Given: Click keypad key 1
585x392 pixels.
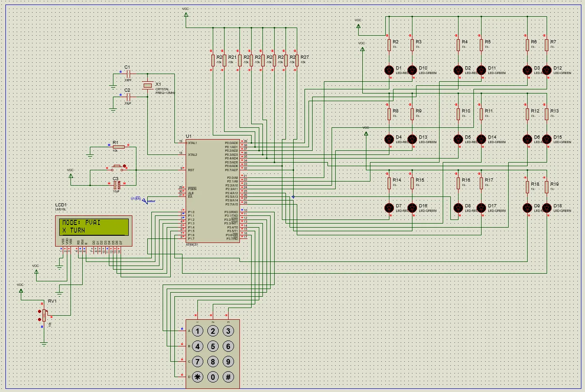Looking at the screenshot, I should [197, 331].
